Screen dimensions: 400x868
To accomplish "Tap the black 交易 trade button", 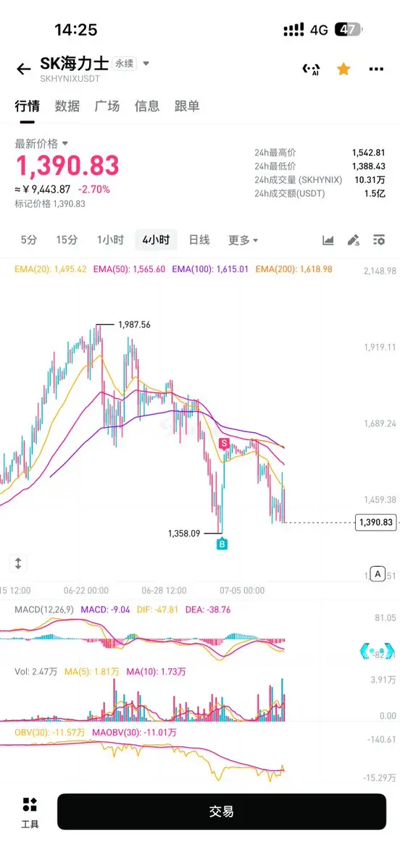I will pyautogui.click(x=222, y=812).
